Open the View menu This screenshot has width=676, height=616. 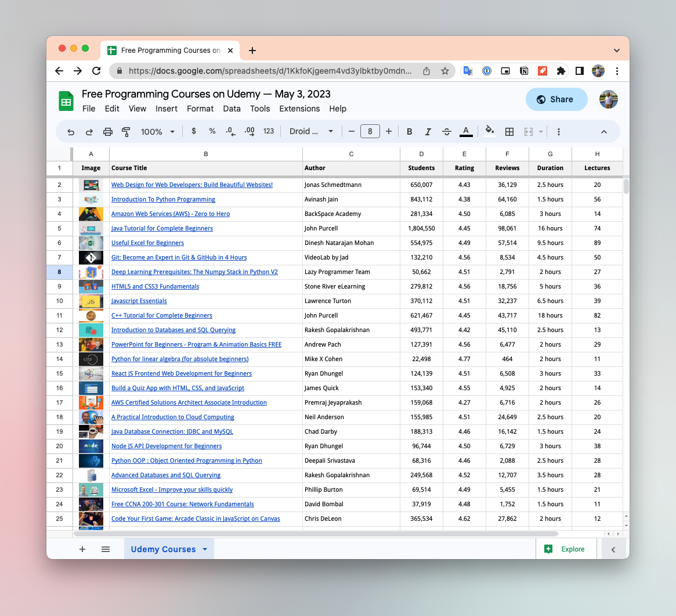(138, 109)
